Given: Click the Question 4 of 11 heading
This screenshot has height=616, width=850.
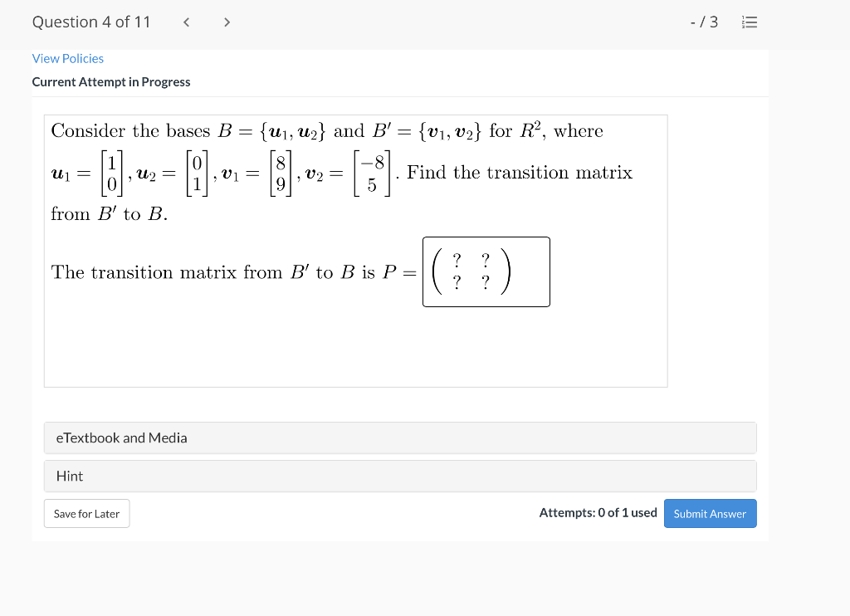Looking at the screenshot, I should (91, 22).
